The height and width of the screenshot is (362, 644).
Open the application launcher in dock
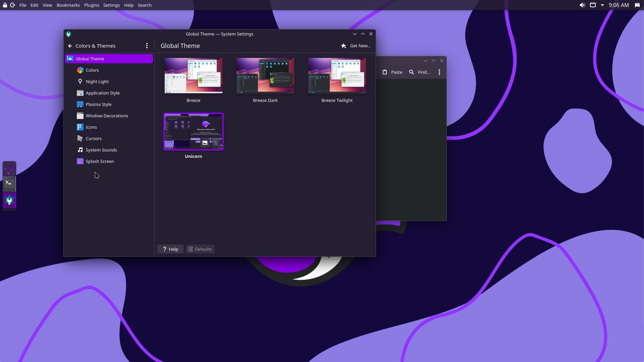[9, 169]
